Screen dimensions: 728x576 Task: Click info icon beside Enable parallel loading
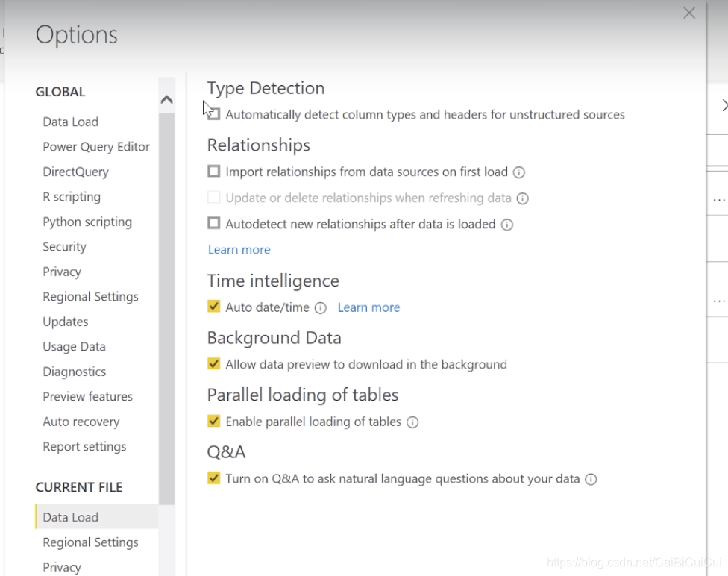[412, 422]
